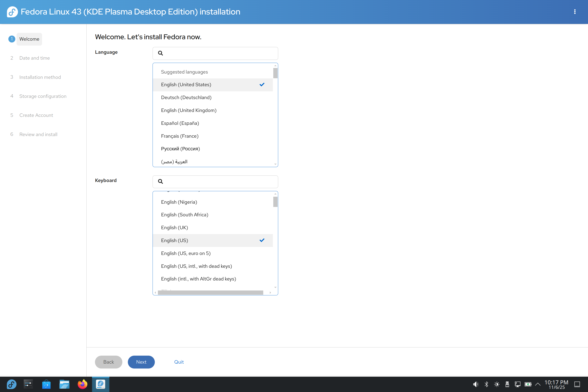The image size is (588, 392).
Task: Click the volume tray icon
Action: (475, 384)
